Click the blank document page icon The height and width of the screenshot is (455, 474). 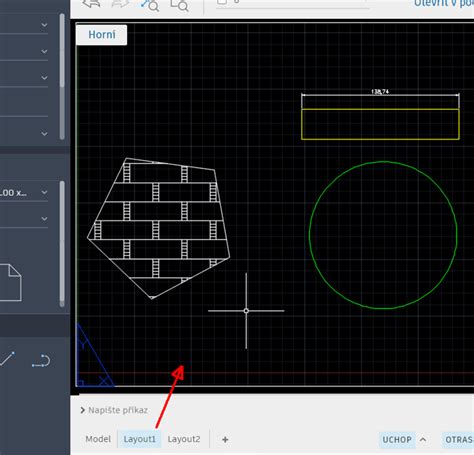pos(11,283)
